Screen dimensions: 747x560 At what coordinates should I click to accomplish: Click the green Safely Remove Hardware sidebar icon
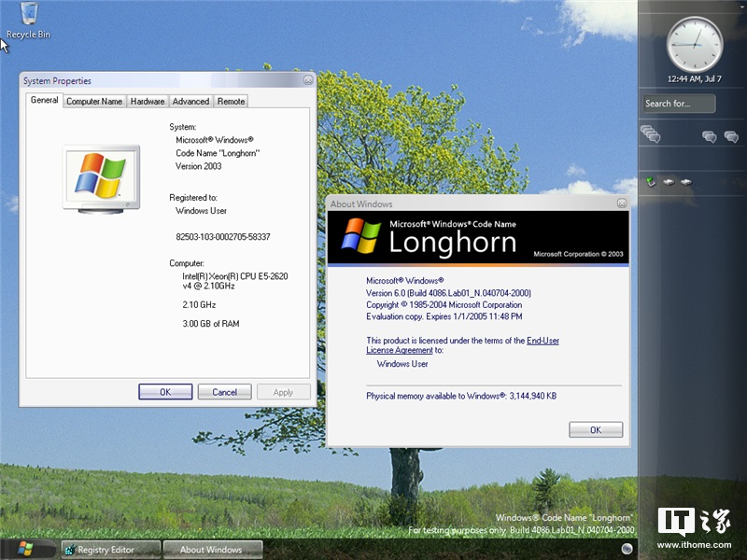pos(651,182)
